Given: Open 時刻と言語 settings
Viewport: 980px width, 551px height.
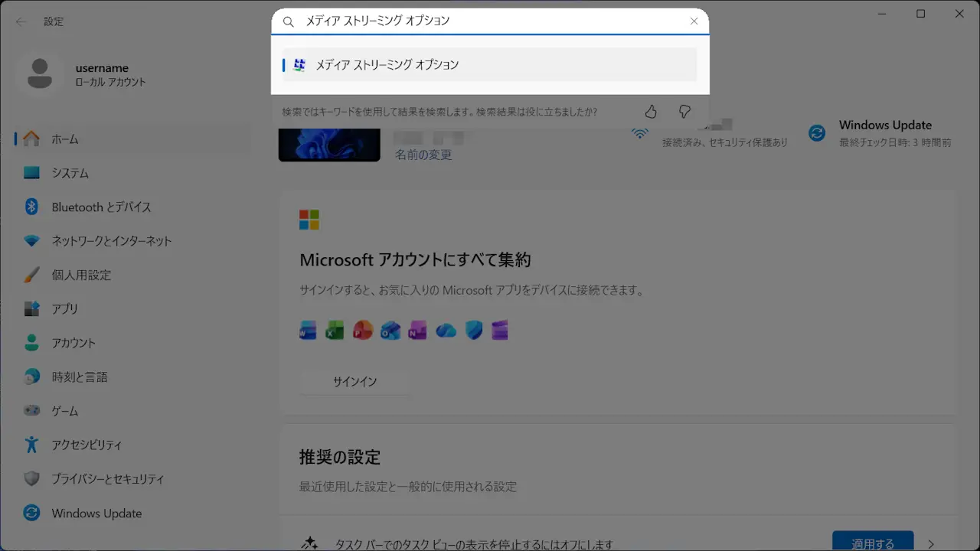Looking at the screenshot, I should click(80, 377).
